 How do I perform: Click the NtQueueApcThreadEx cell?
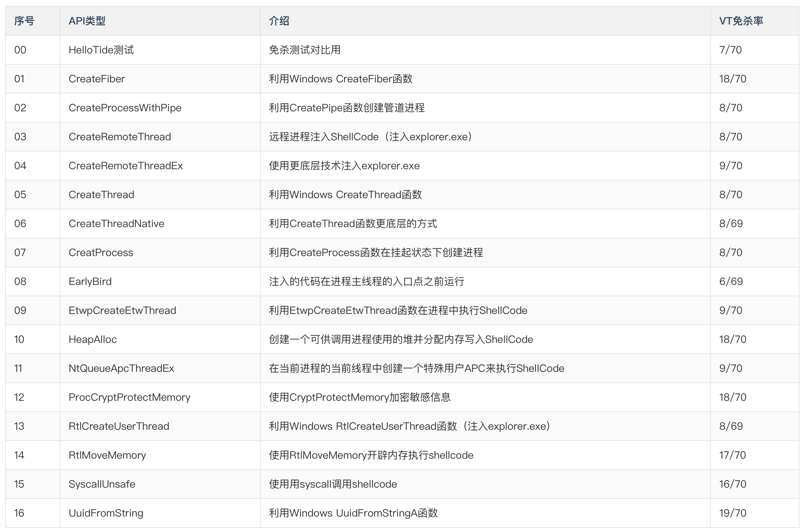[x=121, y=368]
